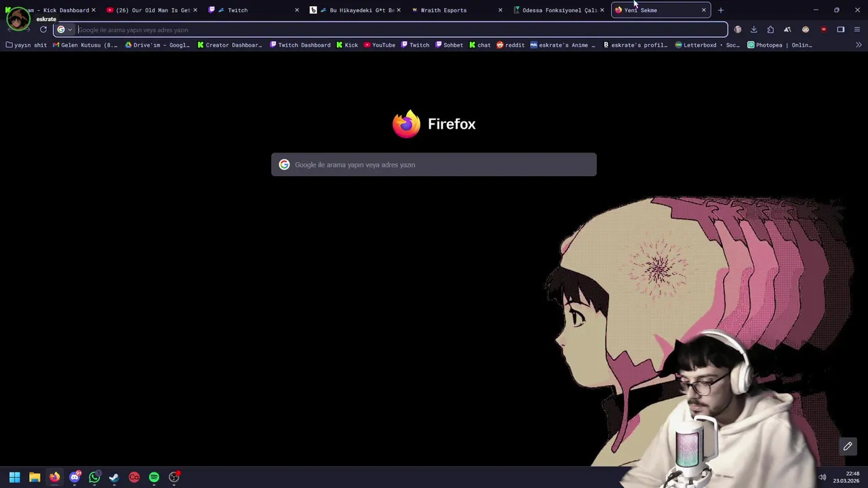The width and height of the screenshot is (868, 488).
Task: Open the chat bookmark
Action: click(480, 45)
